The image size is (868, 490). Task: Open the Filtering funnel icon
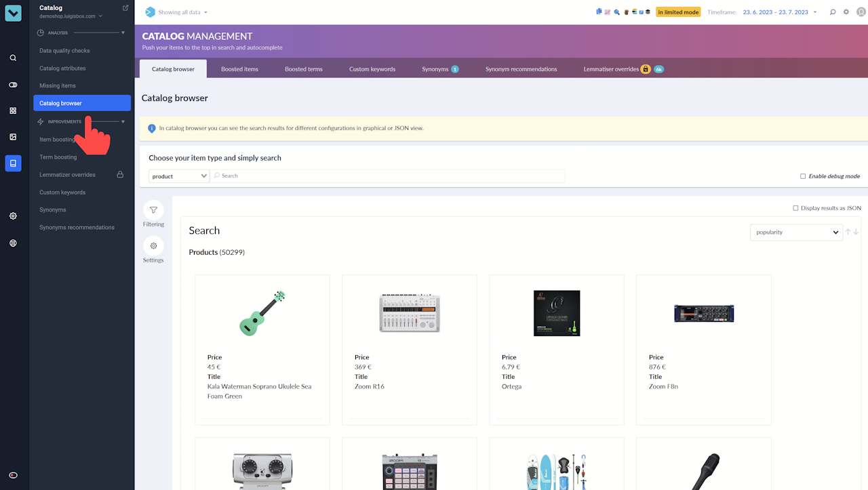point(153,210)
